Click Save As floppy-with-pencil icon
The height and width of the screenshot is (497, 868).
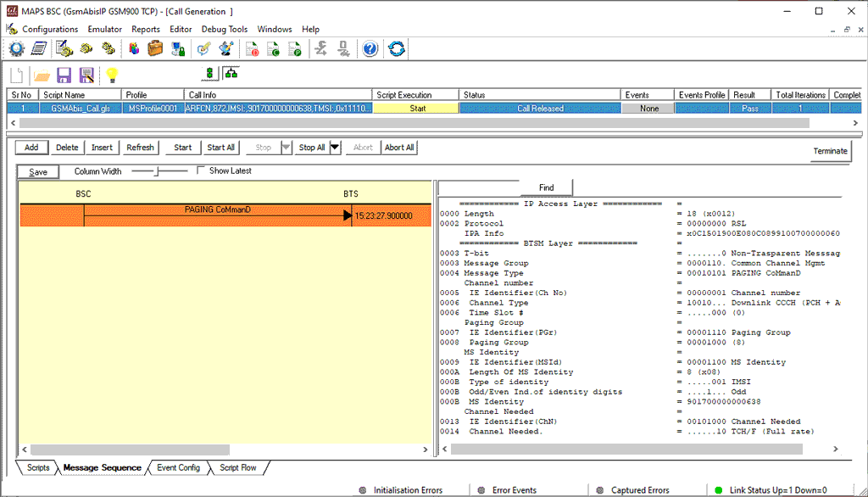(x=86, y=75)
